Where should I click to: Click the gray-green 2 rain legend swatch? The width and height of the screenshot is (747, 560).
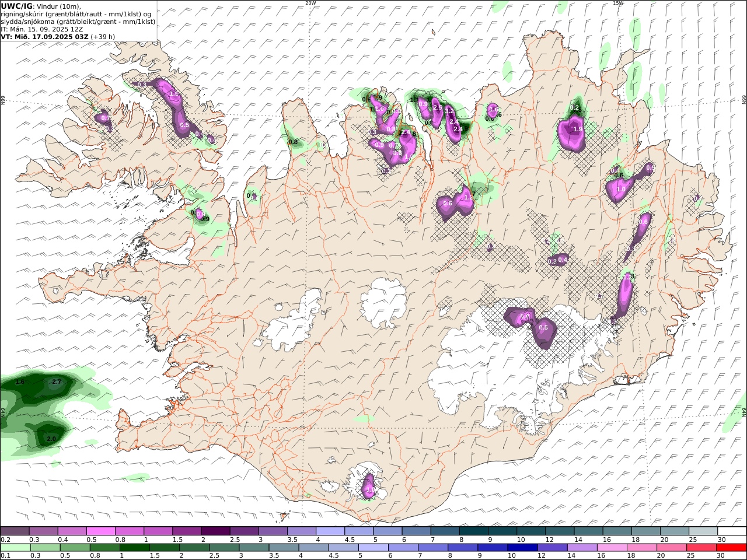194,548
